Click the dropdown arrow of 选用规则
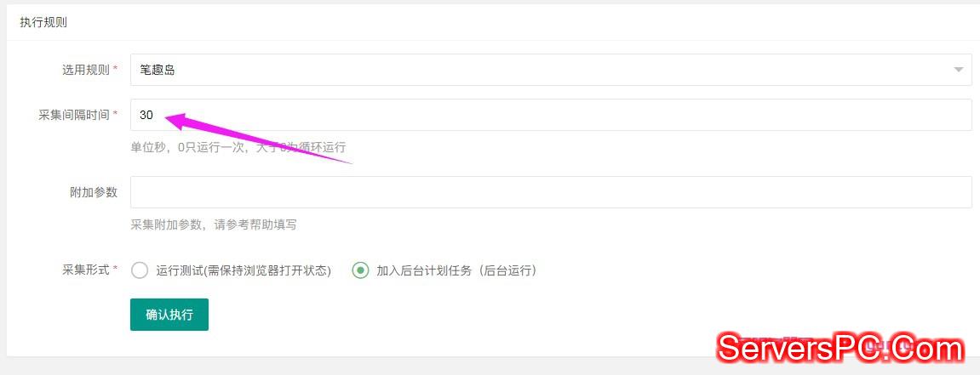 point(958,70)
